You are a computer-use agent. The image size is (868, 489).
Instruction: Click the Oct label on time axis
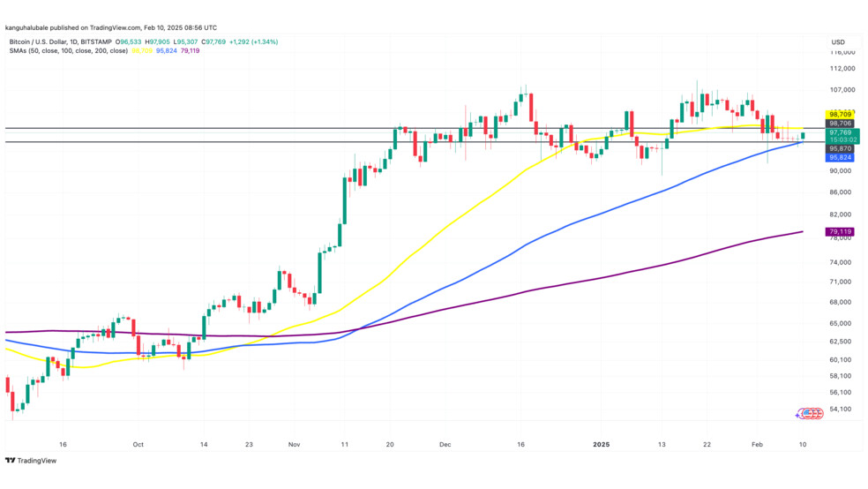point(138,445)
